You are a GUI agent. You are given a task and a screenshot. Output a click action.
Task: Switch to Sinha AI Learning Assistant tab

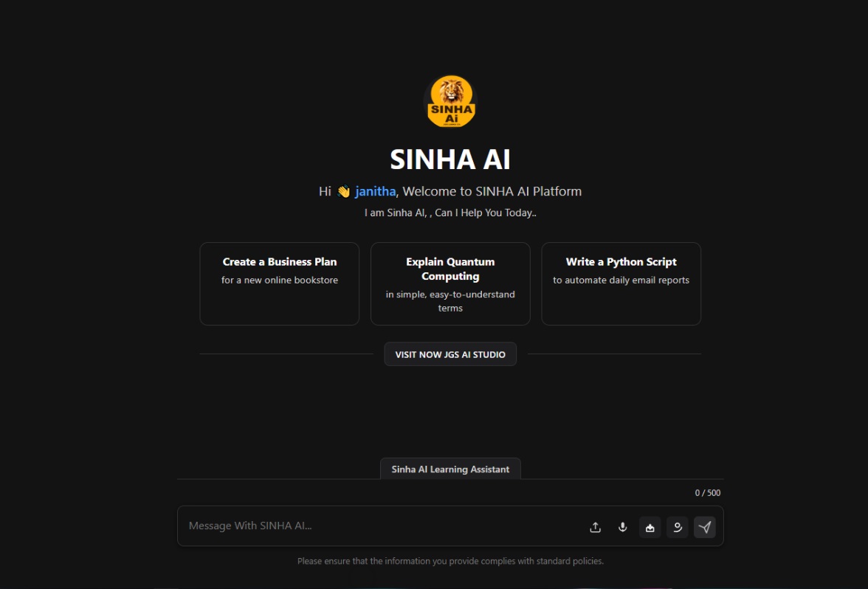450,469
